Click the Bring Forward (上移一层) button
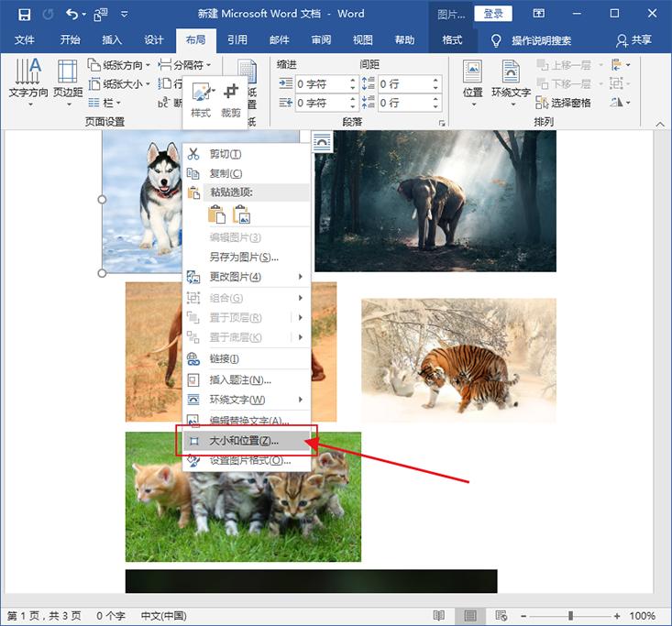Image resolution: width=672 pixels, height=626 pixels. (564, 65)
